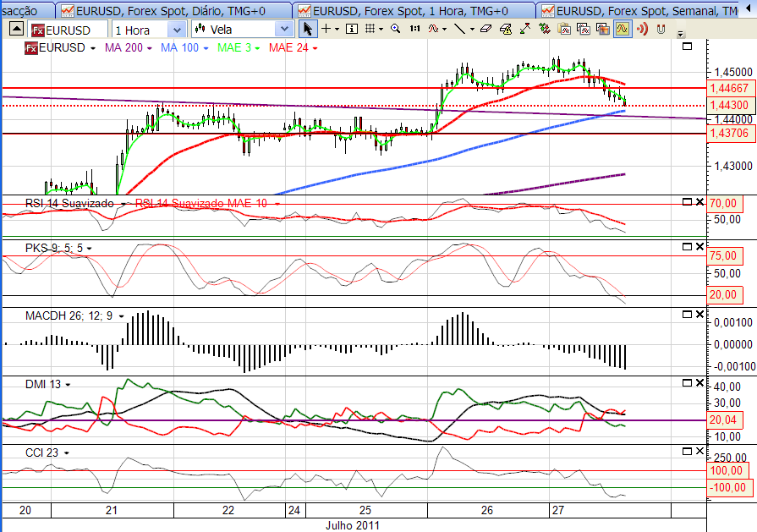The width and height of the screenshot is (757, 532).
Task: Click the collapse arrow left of symbol box
Action: tap(15, 29)
